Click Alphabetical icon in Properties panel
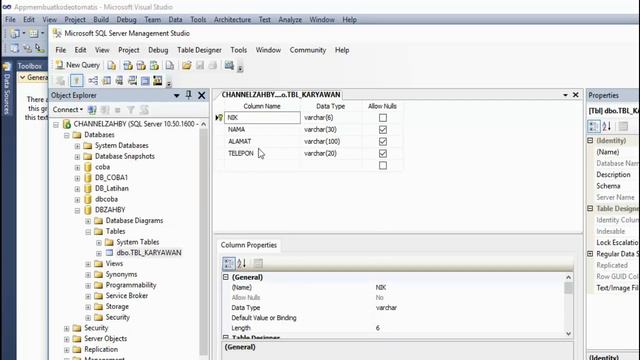 (607, 126)
